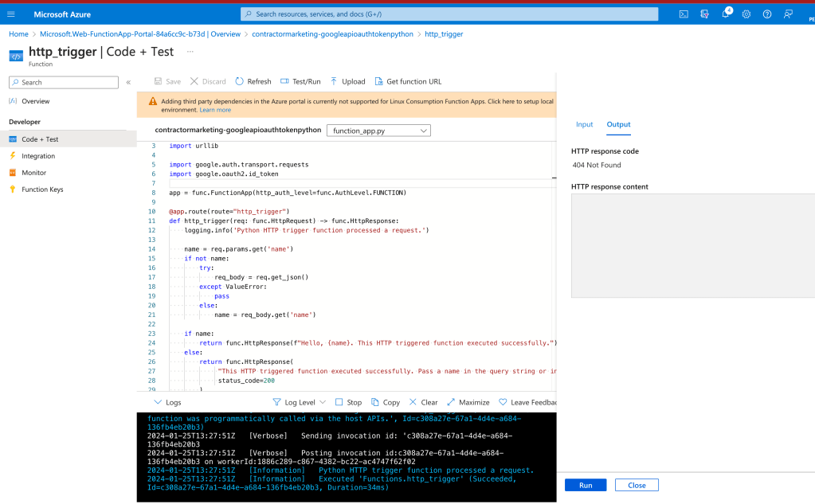This screenshot has height=504, width=815.
Task: Refresh the code editor
Action: [x=253, y=81]
